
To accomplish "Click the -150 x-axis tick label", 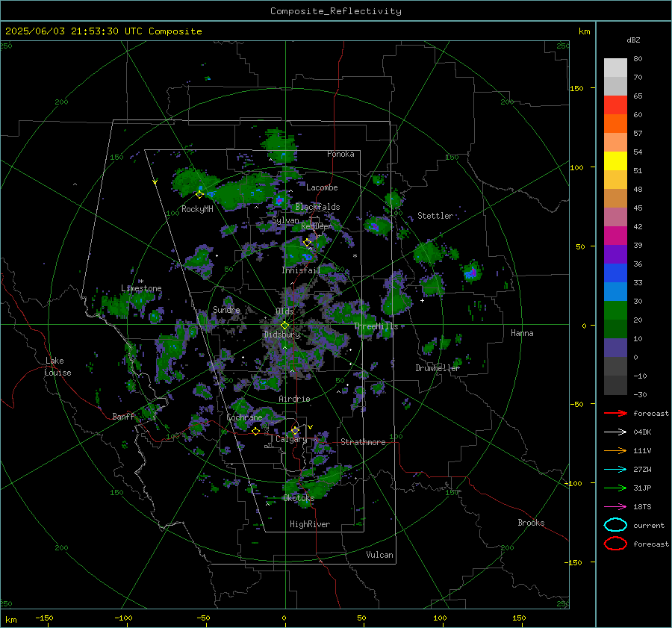I will tap(44, 618).
